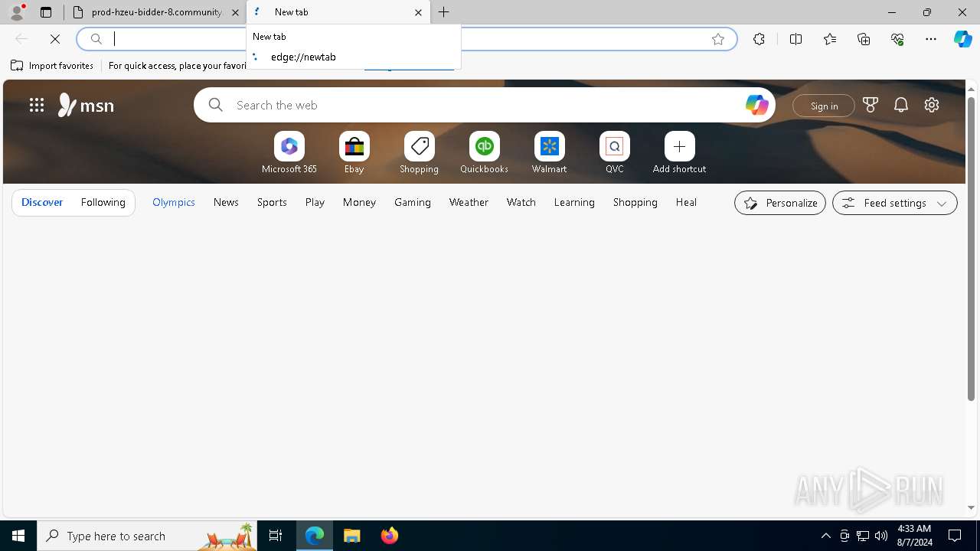Open the Favorites hub
The image size is (980, 551).
[x=830, y=39]
